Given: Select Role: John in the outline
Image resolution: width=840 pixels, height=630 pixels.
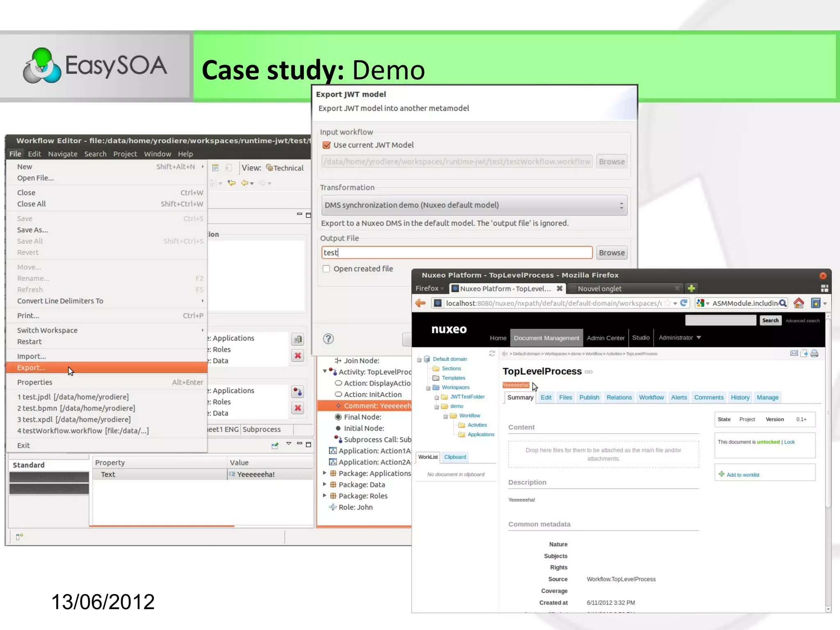Looking at the screenshot, I should (355, 507).
